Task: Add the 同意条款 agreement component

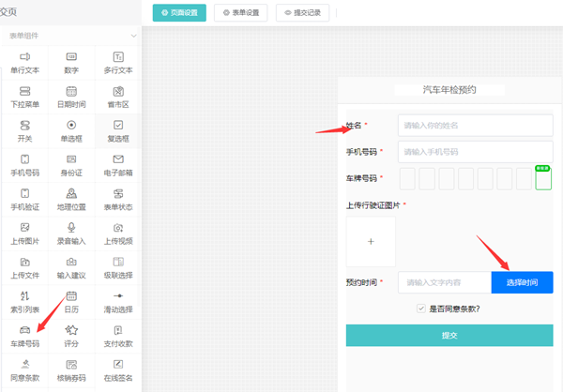Action: pos(24,370)
